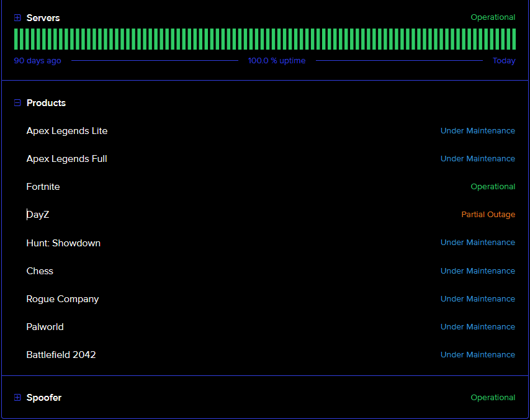Image resolution: width=530 pixels, height=420 pixels.
Task: Click the Spoofer Operational status
Action: pyautogui.click(x=493, y=398)
